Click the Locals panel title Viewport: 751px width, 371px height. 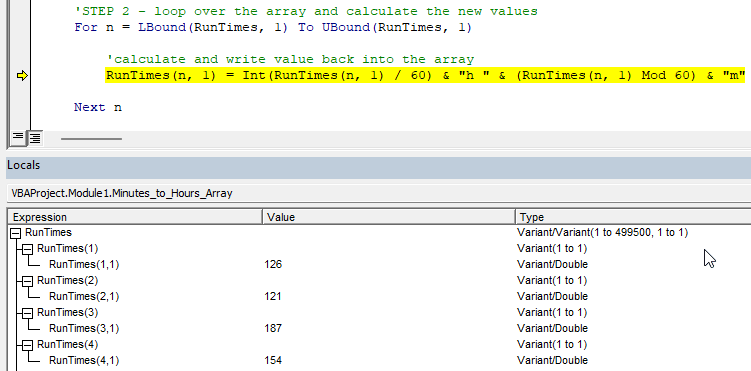[x=23, y=165]
